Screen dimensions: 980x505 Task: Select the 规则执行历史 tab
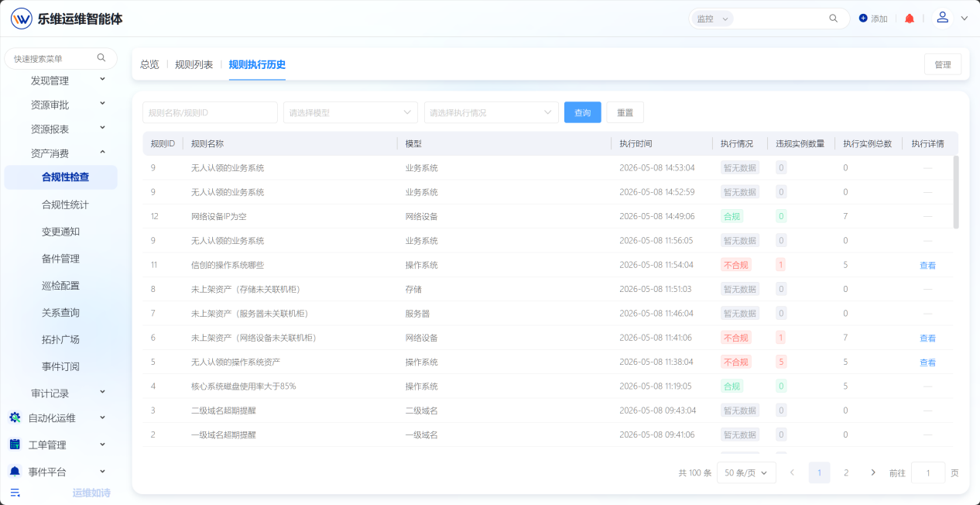point(257,64)
